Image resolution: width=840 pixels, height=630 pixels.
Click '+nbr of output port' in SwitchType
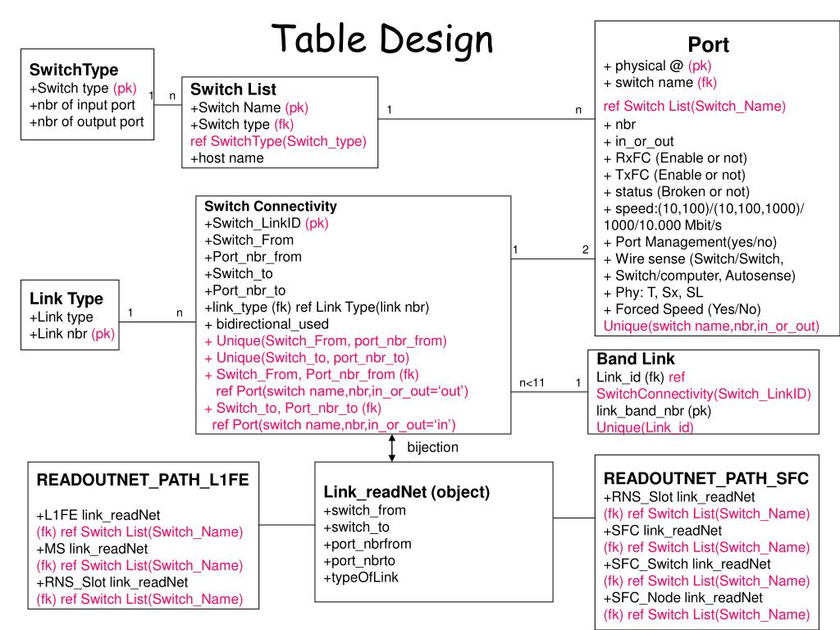[x=87, y=121]
